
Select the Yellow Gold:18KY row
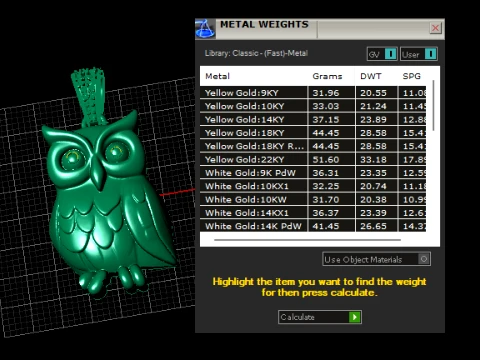click(x=313, y=133)
